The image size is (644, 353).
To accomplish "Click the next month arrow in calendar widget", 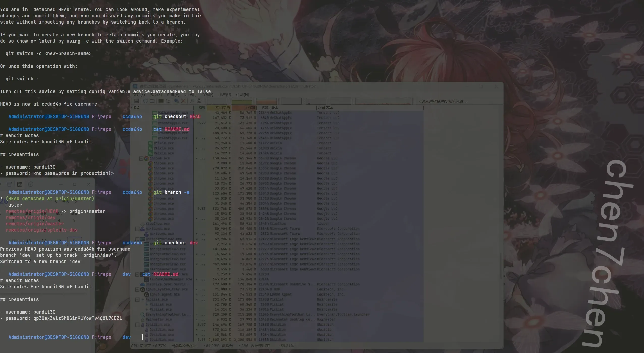I will click(x=76, y=201).
